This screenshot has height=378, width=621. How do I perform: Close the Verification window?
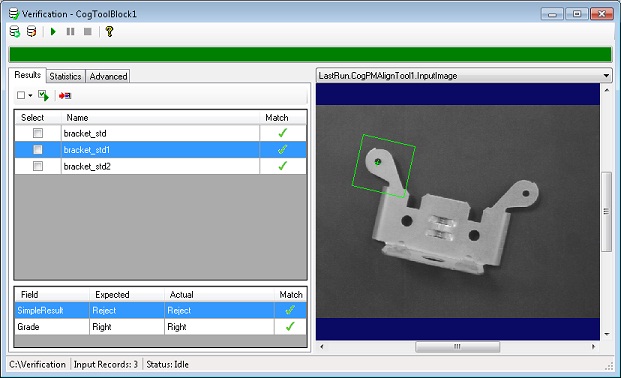pos(602,14)
